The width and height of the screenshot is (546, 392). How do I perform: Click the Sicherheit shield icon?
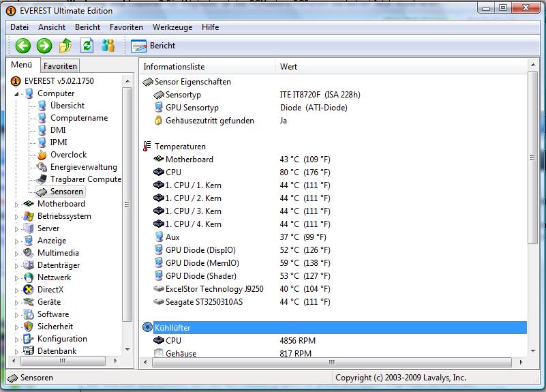click(x=28, y=327)
